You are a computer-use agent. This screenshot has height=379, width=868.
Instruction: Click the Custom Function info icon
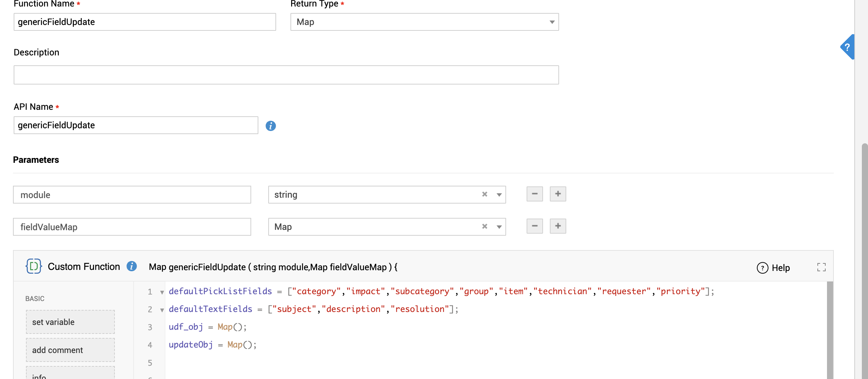[x=132, y=266]
